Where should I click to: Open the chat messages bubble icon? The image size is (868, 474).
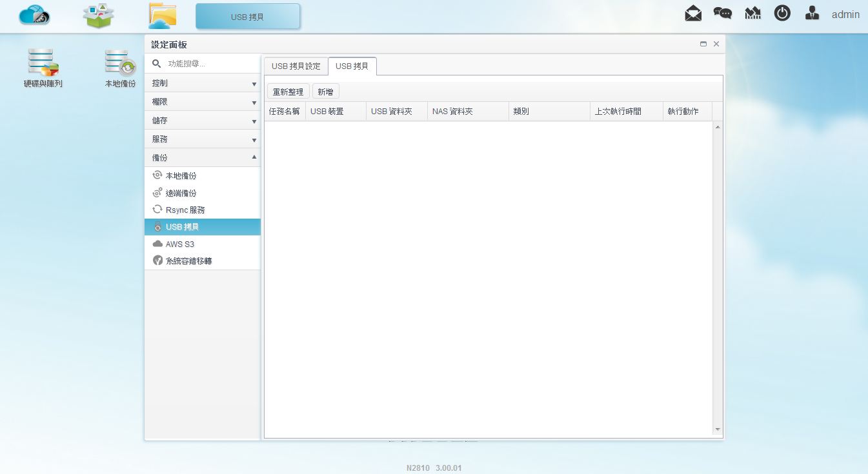coord(723,14)
